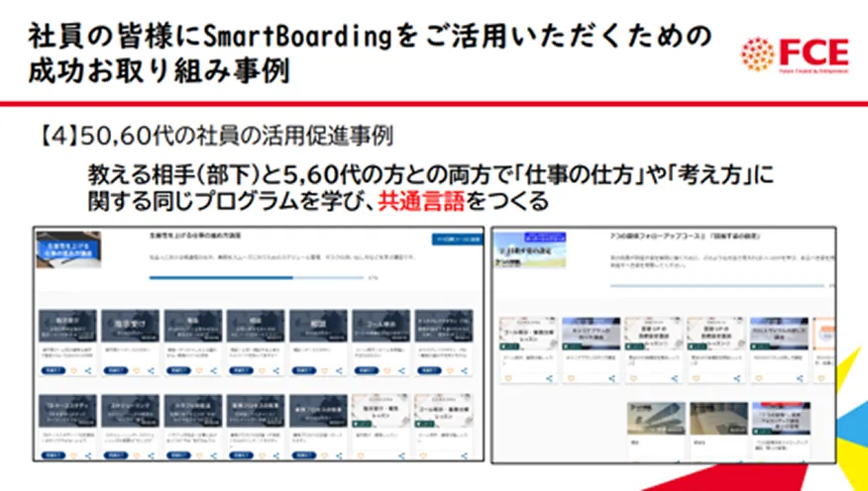Click blue pill button on first top-row left card
Image resolution: width=868 pixels, height=491 pixels.
(x=54, y=371)
